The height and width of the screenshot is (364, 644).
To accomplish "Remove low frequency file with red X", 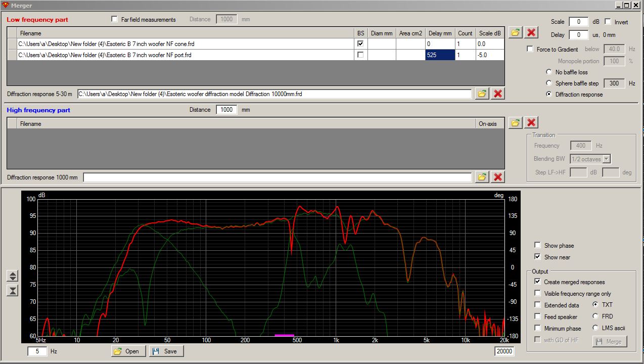I will [x=531, y=32].
